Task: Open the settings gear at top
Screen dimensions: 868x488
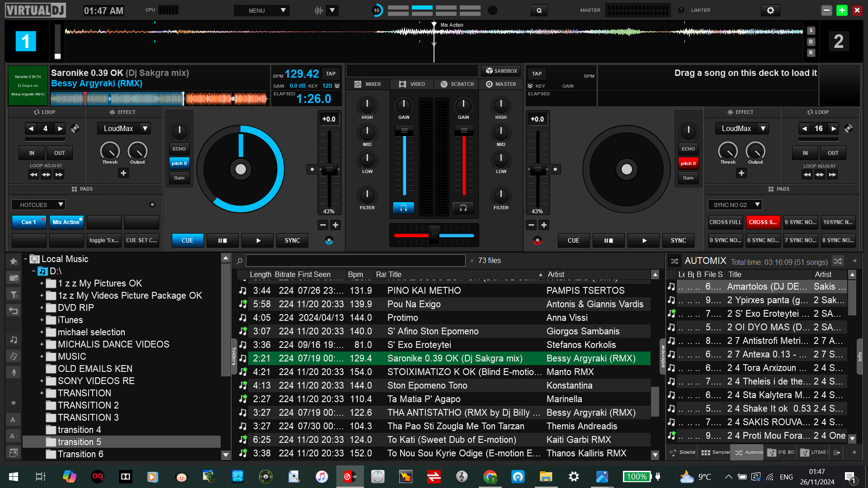Action: [x=770, y=10]
